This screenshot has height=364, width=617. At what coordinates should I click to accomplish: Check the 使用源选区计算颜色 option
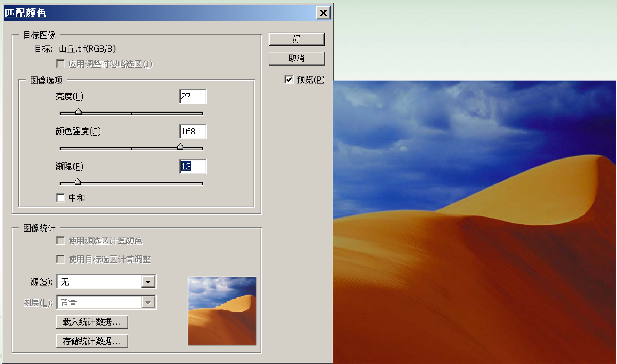click(61, 241)
